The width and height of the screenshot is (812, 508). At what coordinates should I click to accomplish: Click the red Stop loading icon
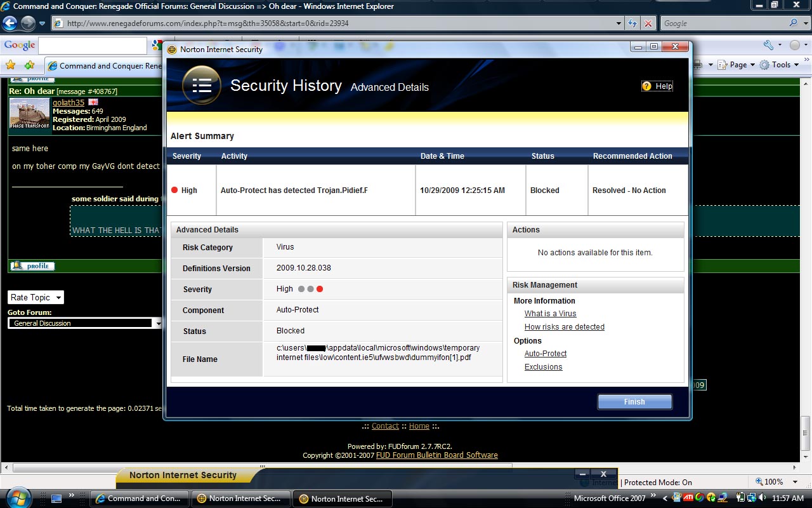tap(648, 23)
